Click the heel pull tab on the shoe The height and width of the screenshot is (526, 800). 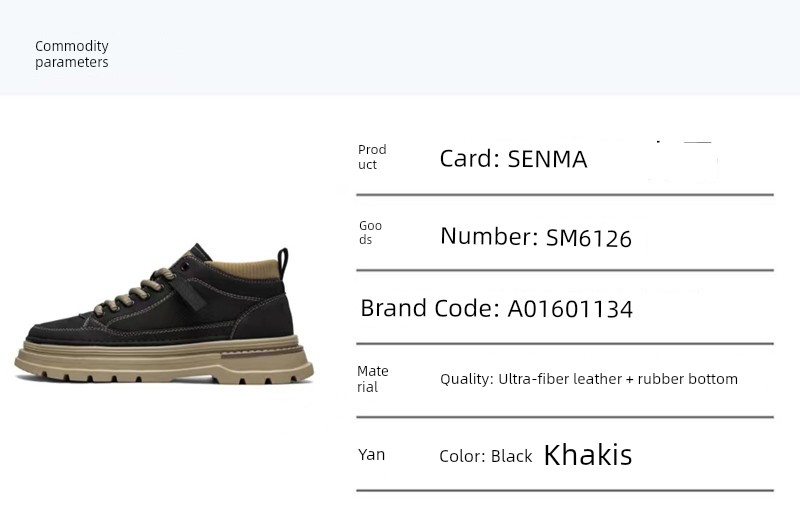(x=283, y=262)
